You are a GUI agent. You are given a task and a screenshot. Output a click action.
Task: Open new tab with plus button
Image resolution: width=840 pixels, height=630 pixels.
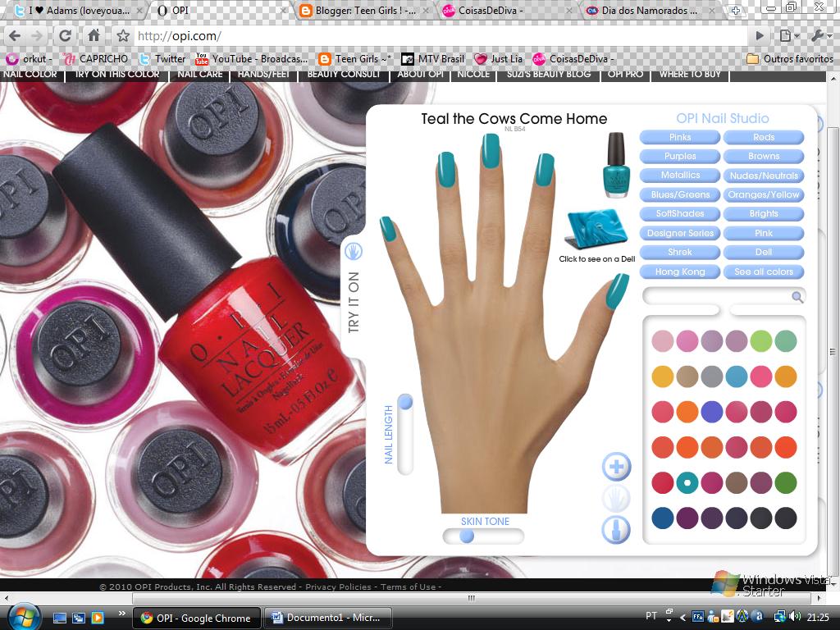pos(736,10)
